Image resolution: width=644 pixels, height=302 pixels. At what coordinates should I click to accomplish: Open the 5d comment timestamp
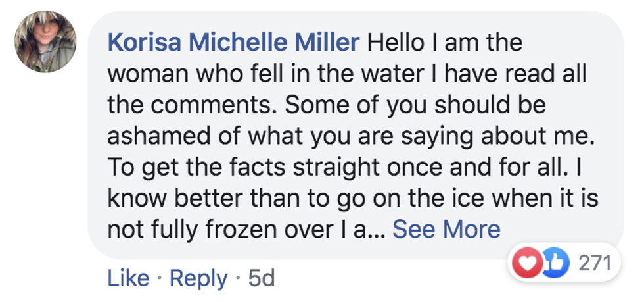pos(261,279)
